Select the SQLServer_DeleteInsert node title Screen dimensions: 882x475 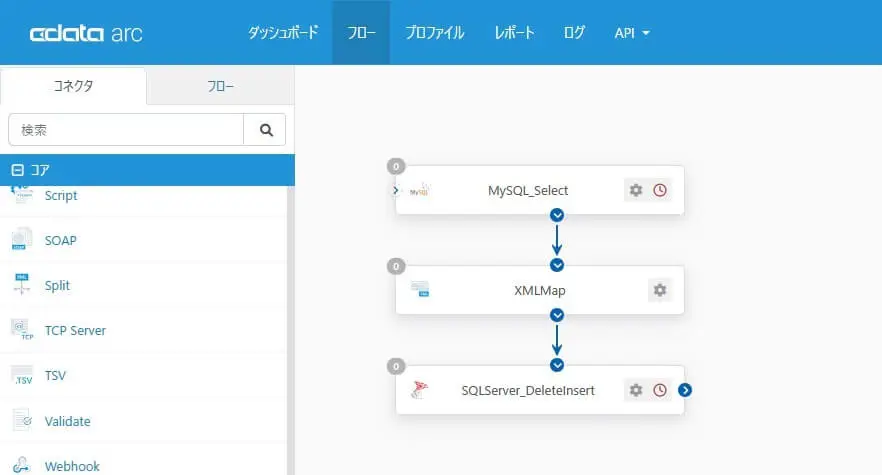[x=528, y=391]
